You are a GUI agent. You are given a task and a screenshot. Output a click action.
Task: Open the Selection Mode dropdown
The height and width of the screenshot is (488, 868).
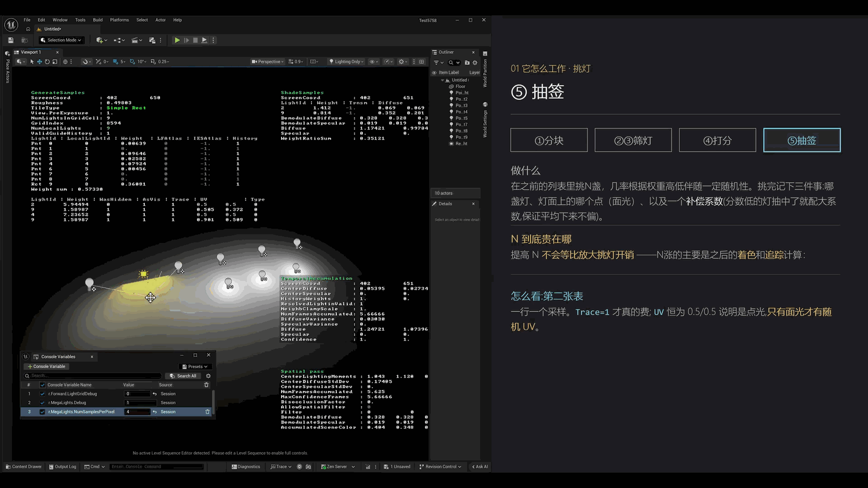click(x=61, y=40)
